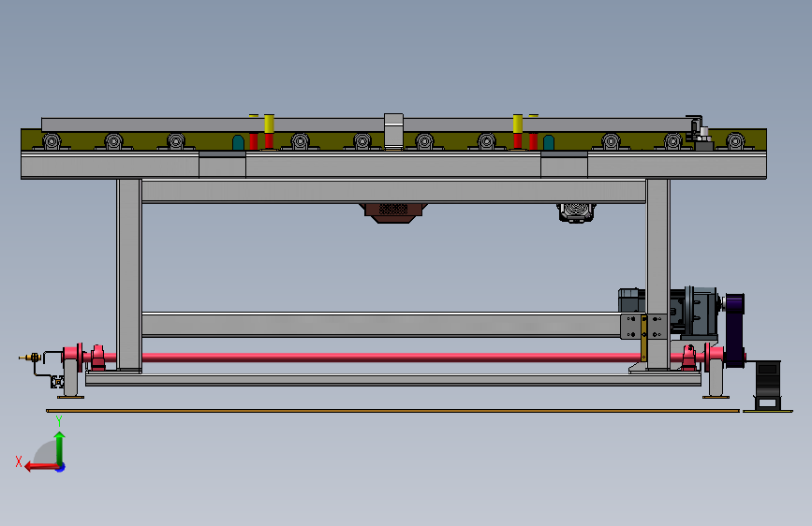Select the long orange floor line
Screen dimensions: 812x526
click(x=392, y=411)
